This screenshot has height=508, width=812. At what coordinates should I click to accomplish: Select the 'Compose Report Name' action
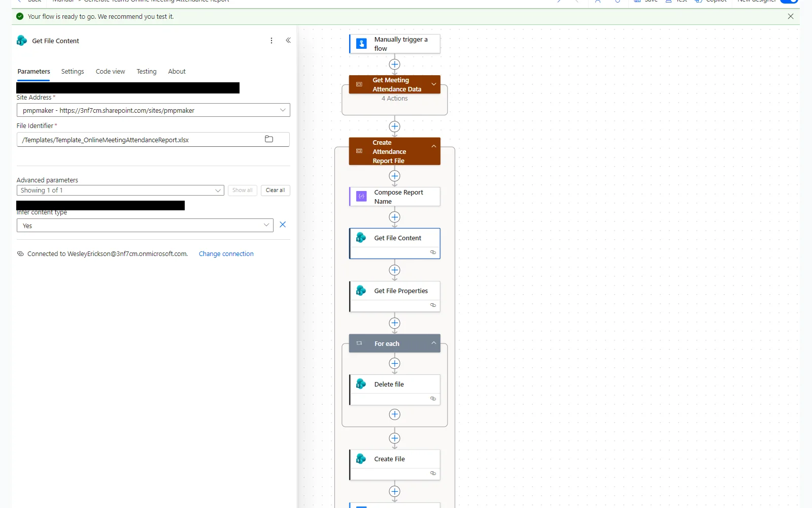point(395,197)
